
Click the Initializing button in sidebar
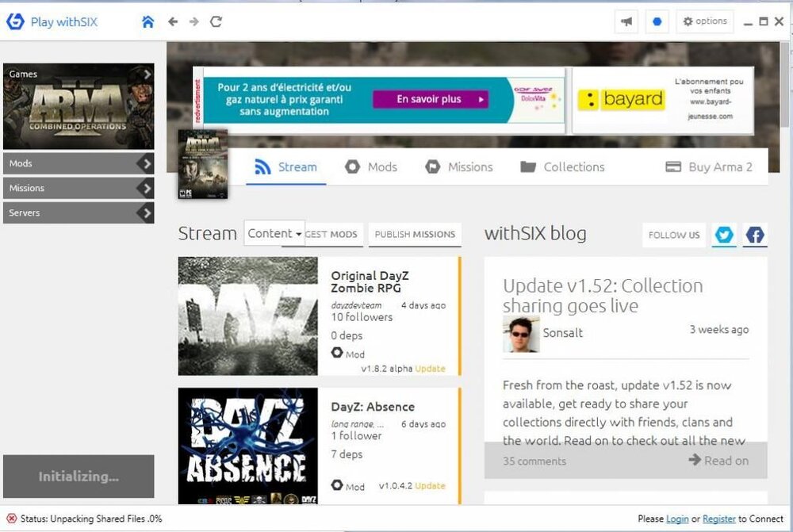point(79,477)
